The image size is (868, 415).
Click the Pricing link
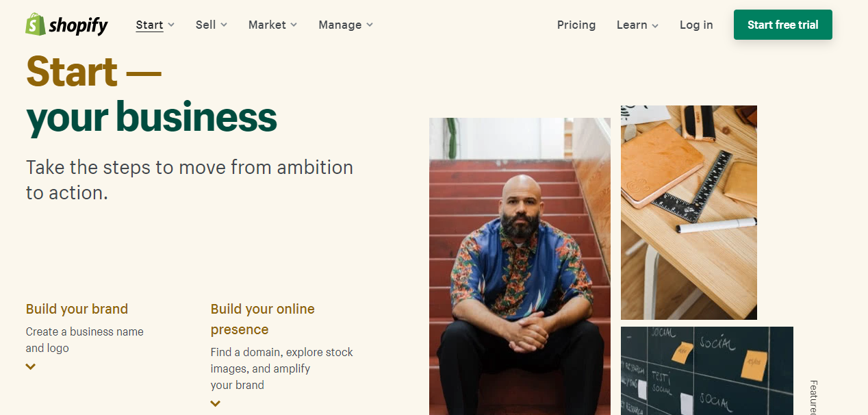(x=576, y=25)
